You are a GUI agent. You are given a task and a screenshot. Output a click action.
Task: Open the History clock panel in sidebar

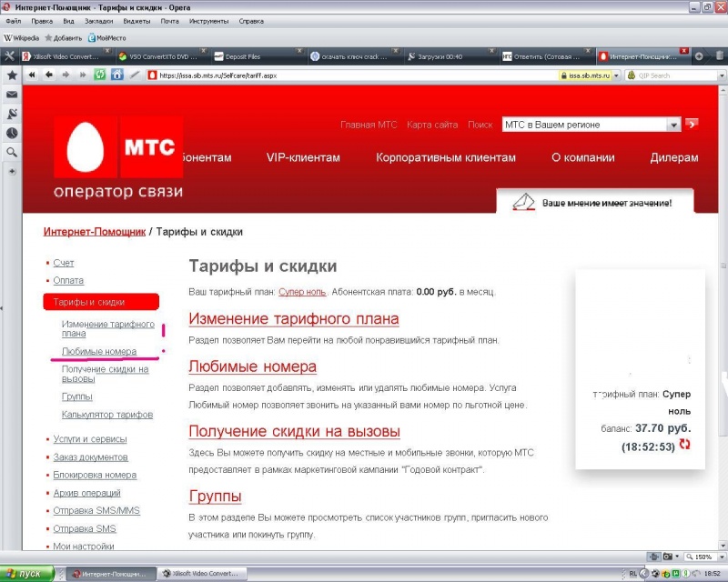[12, 133]
